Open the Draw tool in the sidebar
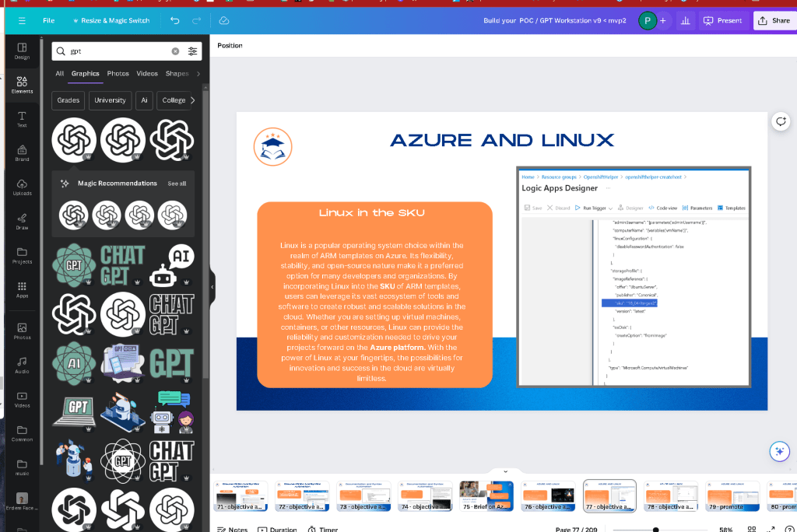797x532 pixels. tap(22, 222)
